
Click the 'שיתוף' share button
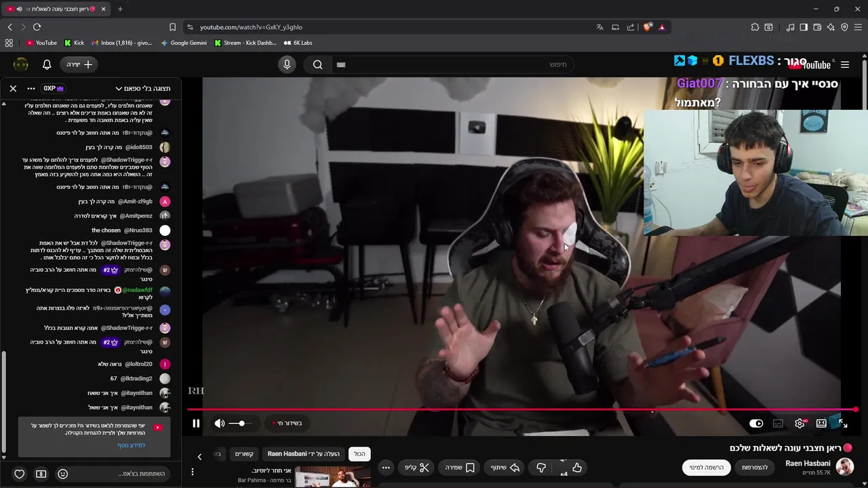pyautogui.click(x=505, y=468)
